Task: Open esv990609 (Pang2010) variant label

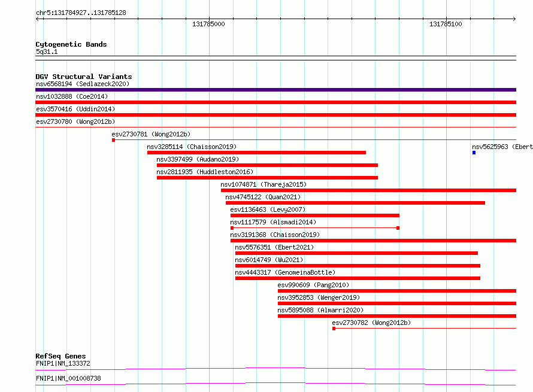Action: pos(313,285)
